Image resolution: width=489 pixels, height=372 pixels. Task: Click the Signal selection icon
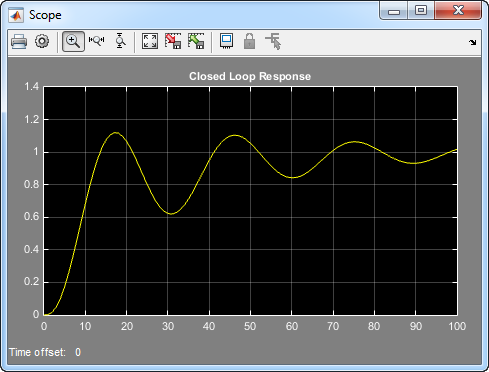(x=273, y=41)
